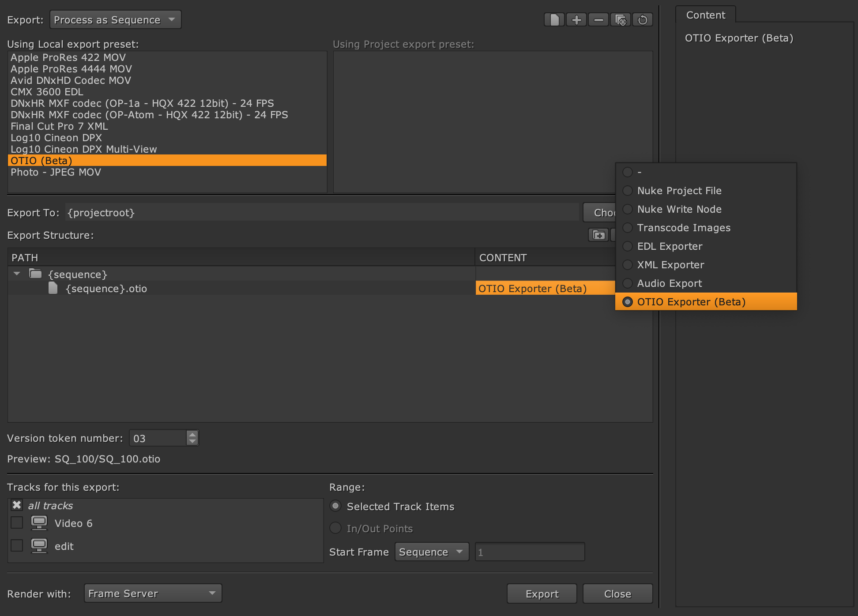
Task: Add a new export preset with plus icon
Action: (x=576, y=20)
